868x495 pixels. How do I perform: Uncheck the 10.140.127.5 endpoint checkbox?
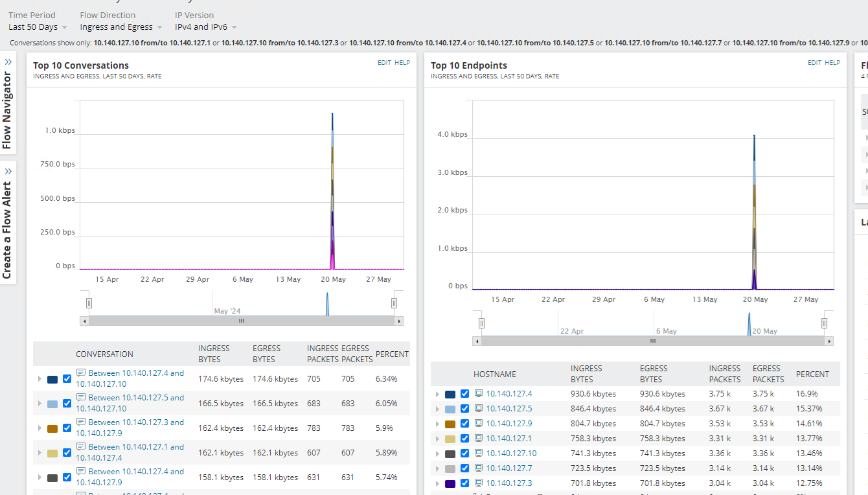464,409
